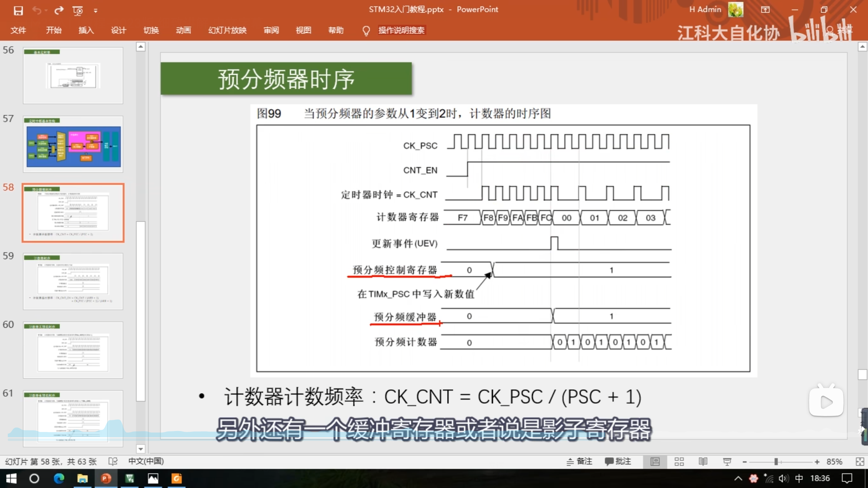Launch Slide Show view from status bar
Viewport: 868px width, 488px height.
click(727, 462)
